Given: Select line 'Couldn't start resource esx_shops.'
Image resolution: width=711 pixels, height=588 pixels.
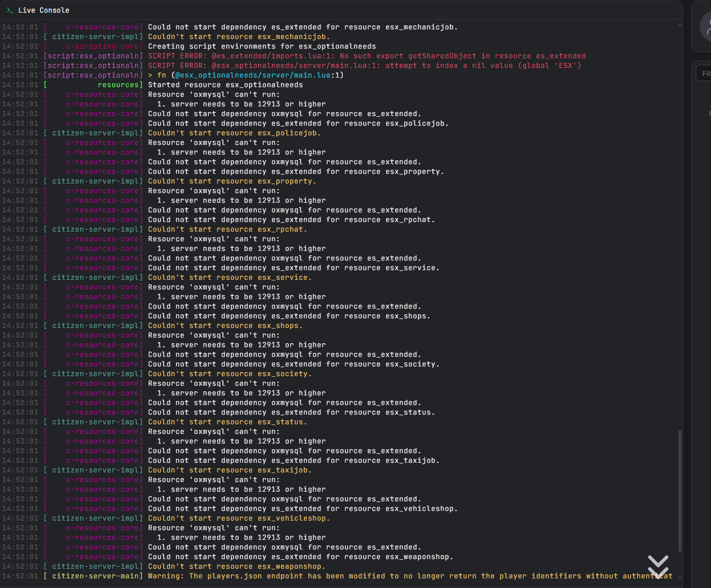Looking at the screenshot, I should tap(225, 325).
